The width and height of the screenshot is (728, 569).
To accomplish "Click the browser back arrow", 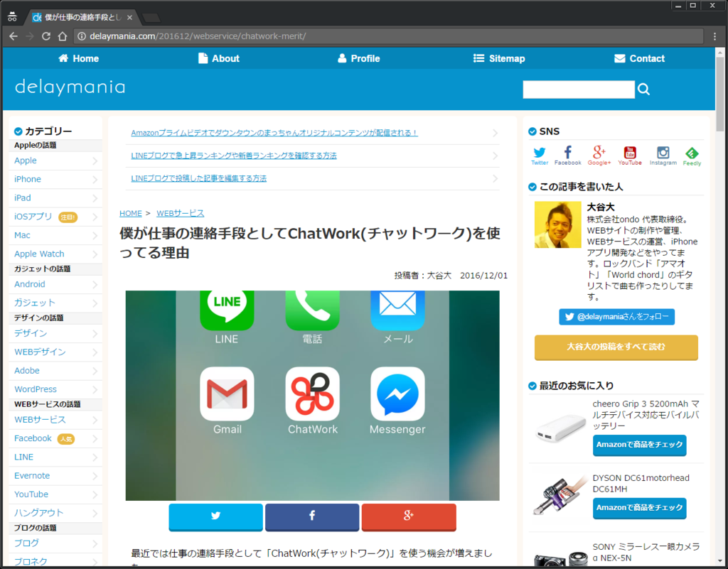I will tap(14, 36).
